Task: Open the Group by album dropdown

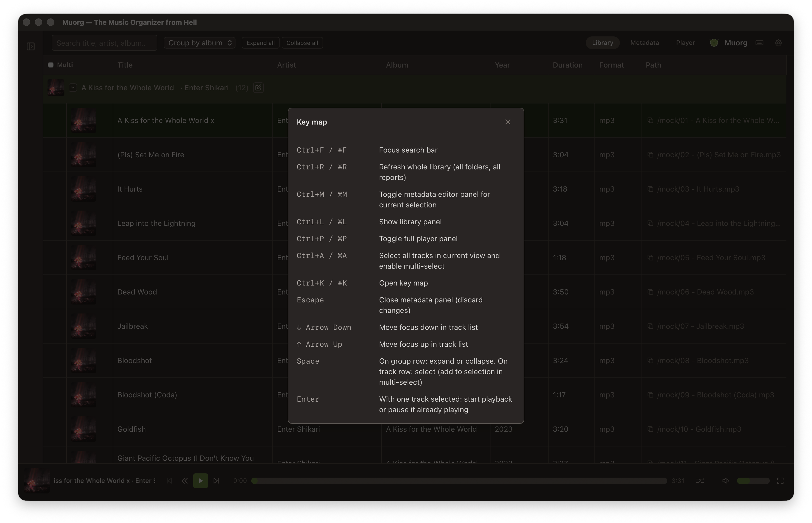Action: coord(199,43)
